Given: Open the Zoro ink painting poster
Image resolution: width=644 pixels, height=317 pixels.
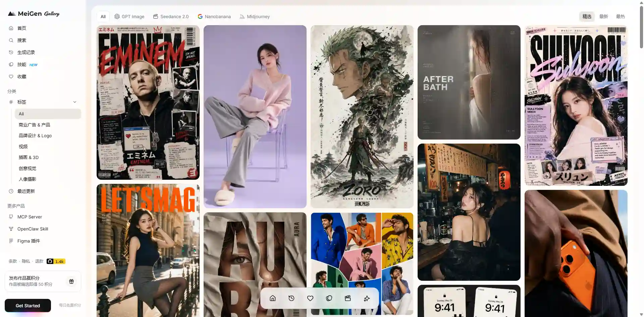Looking at the screenshot, I should (x=362, y=116).
